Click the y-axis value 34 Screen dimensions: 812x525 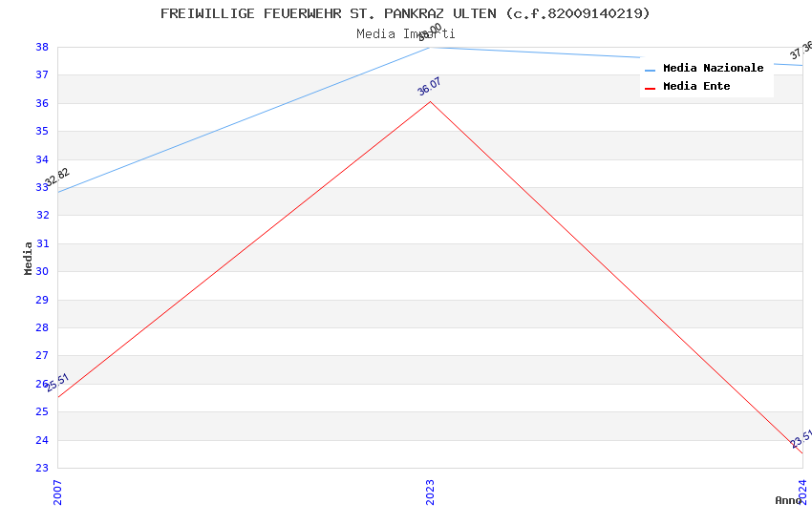coord(42,159)
